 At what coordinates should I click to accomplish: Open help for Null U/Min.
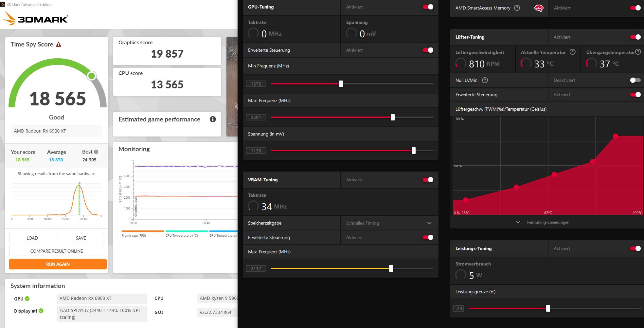click(x=485, y=80)
